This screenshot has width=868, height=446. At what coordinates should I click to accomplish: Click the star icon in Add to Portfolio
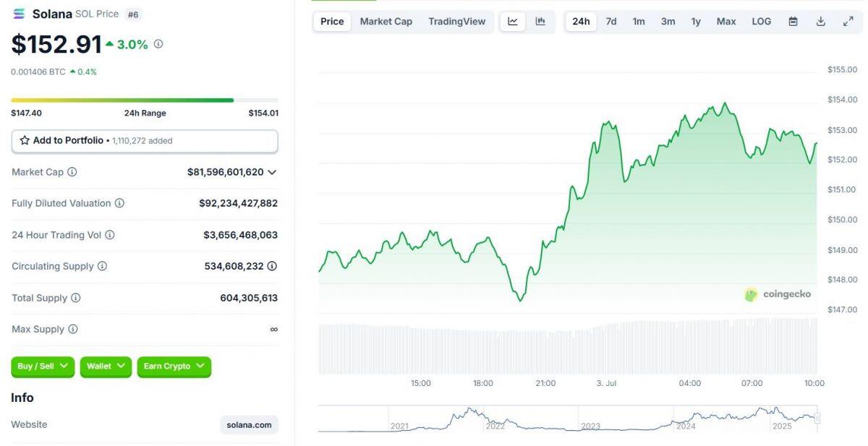coord(27,140)
